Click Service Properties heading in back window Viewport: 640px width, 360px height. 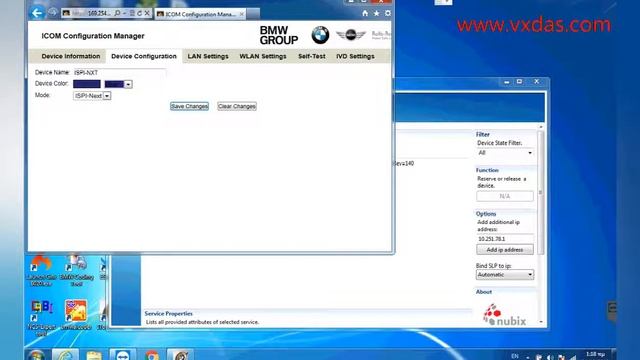point(169,313)
